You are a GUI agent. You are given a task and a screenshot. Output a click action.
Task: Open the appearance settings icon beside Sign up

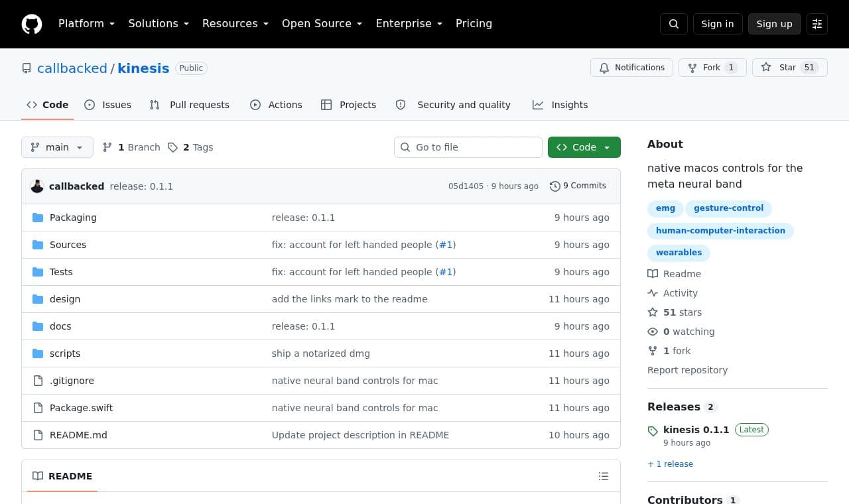(x=817, y=24)
